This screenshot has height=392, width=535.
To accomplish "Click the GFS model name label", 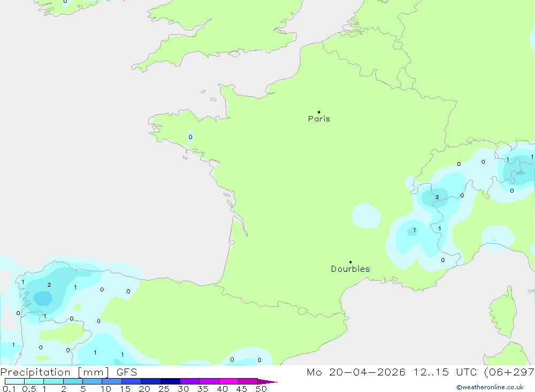I will [x=127, y=372].
